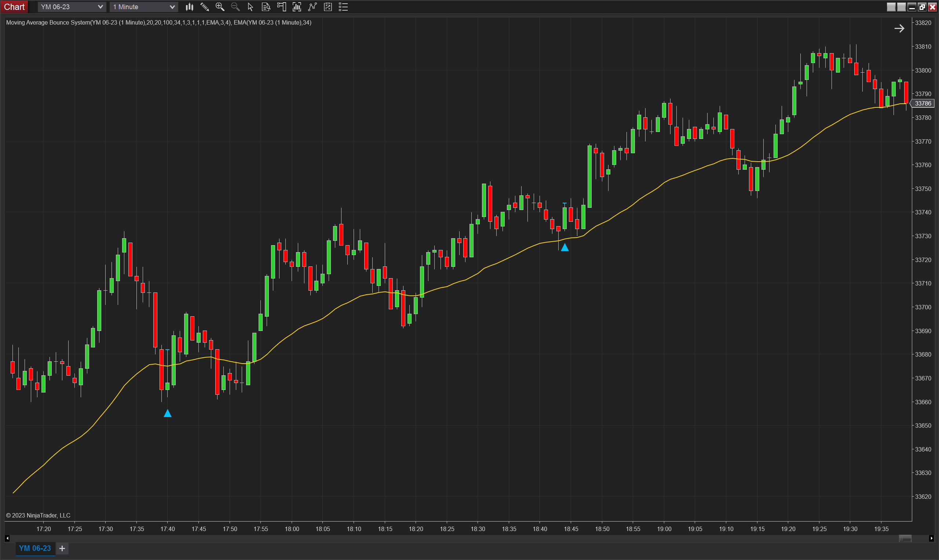Click the horizontal scrollbar thumb
This screenshot has width=939, height=560.
pos(905,538)
